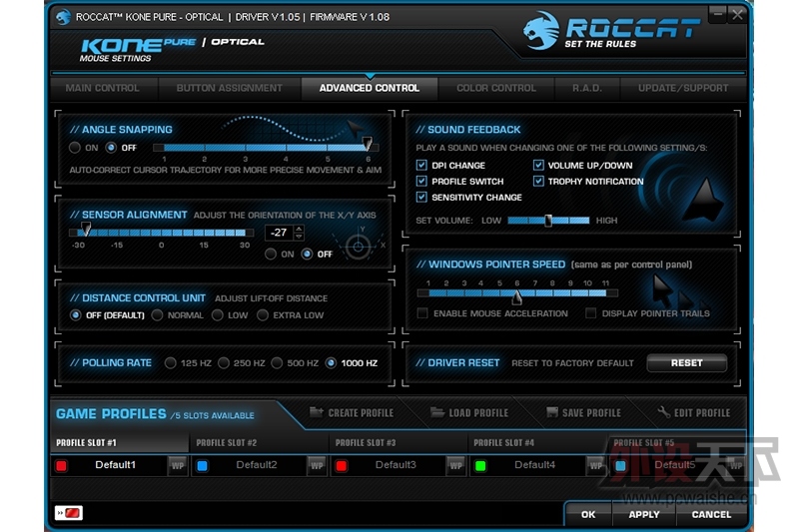Click the Set Volume slider handle

tap(548, 221)
